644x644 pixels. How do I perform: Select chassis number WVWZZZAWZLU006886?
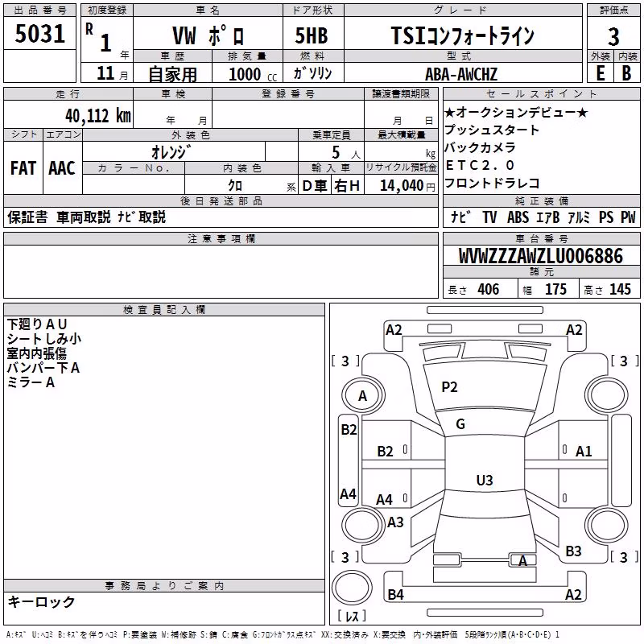click(541, 256)
